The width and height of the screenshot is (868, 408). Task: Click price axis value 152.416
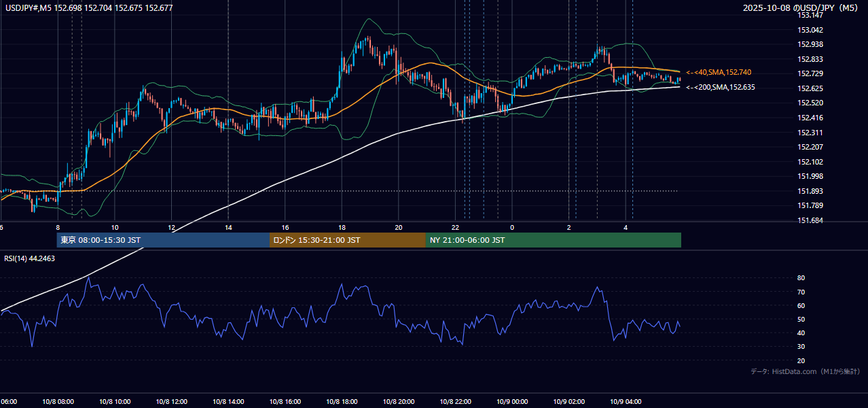coord(810,118)
